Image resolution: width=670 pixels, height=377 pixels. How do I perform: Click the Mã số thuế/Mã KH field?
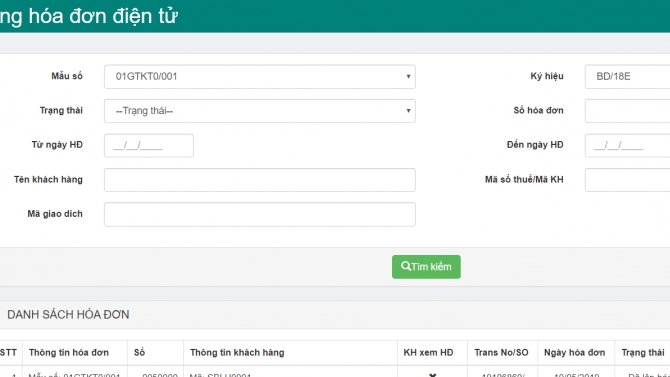tap(627, 180)
